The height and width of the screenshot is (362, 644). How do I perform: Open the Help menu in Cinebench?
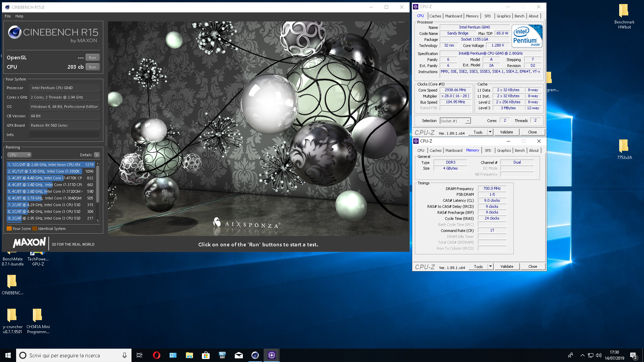pyautogui.click(x=19, y=16)
